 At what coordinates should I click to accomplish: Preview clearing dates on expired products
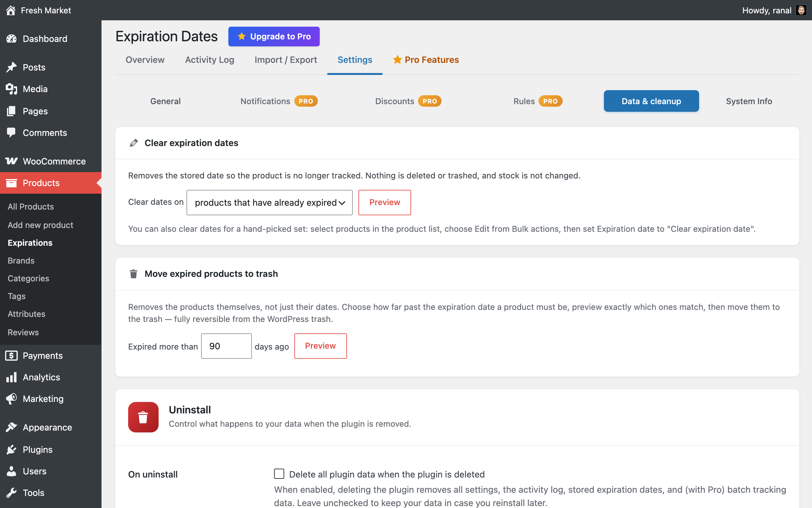click(384, 202)
